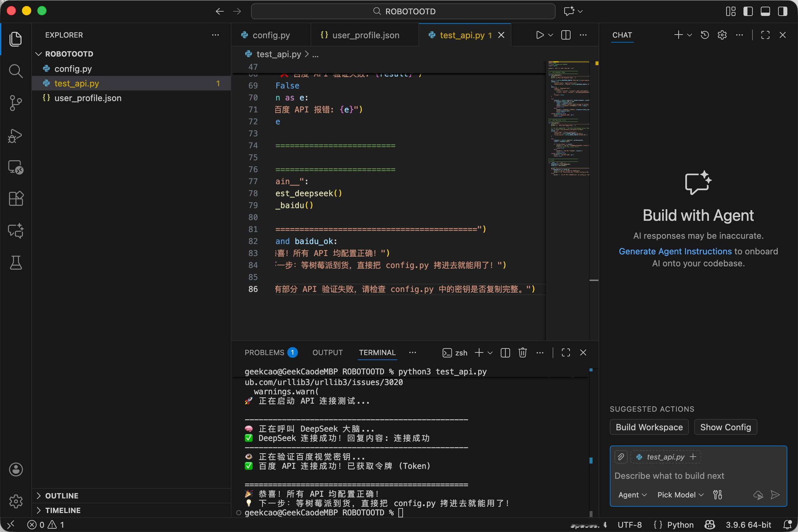Image resolution: width=798 pixels, height=532 pixels.
Task: Open Search in the activity bar
Action: coord(16,71)
